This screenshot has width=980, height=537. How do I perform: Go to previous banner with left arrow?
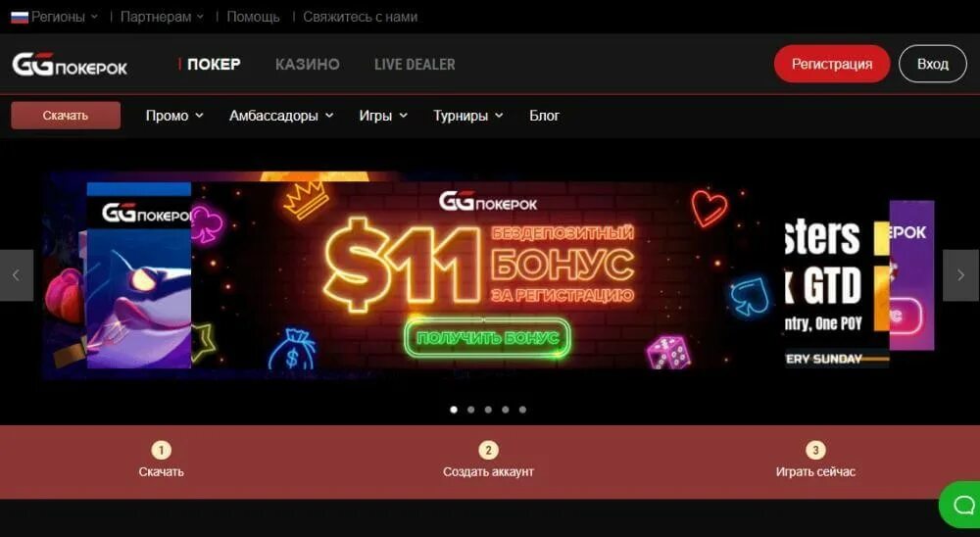pyautogui.click(x=17, y=275)
